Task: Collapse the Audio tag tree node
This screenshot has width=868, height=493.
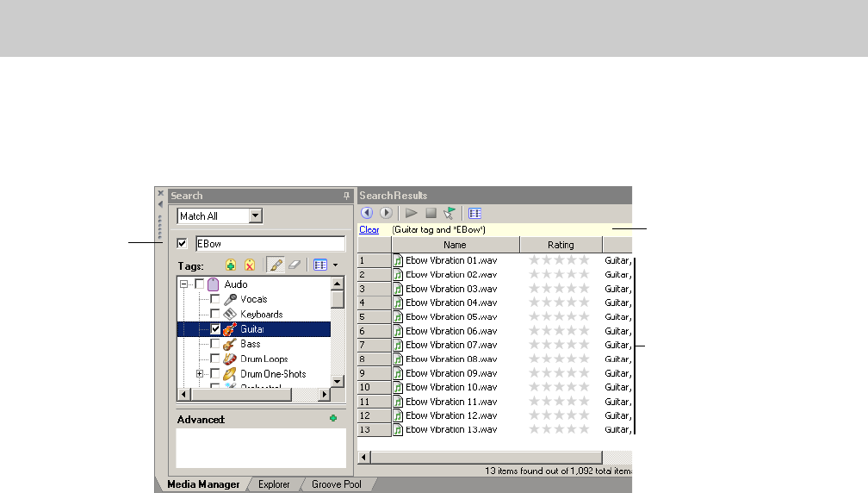Action: (183, 284)
